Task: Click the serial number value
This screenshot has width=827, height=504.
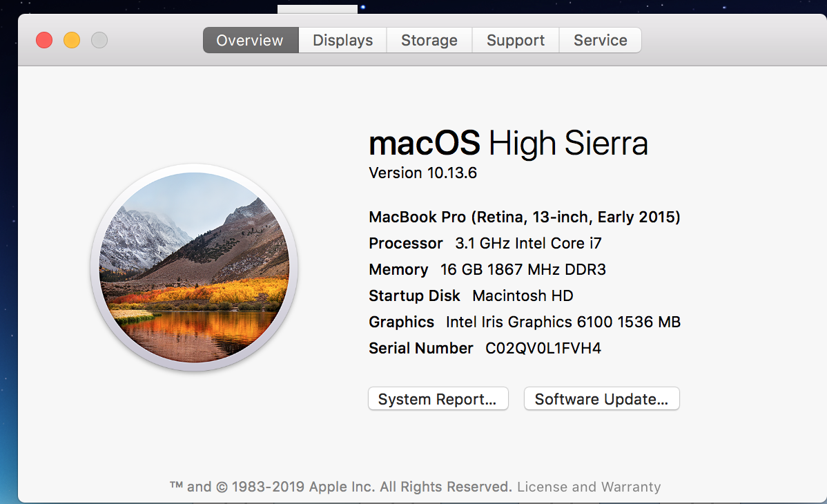Action: pos(543,348)
